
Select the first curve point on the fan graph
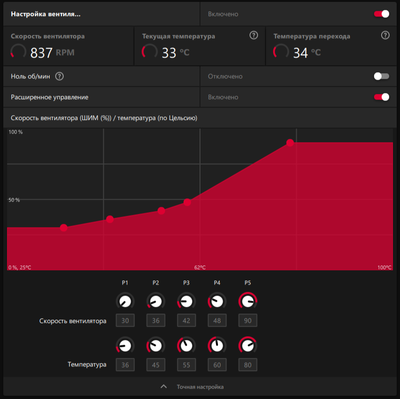click(x=64, y=228)
